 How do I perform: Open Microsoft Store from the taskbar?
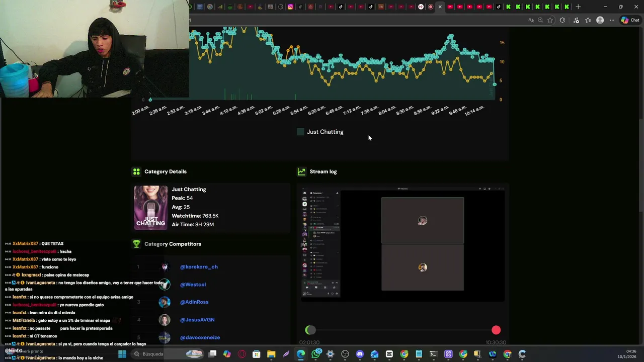pyautogui.click(x=256, y=354)
